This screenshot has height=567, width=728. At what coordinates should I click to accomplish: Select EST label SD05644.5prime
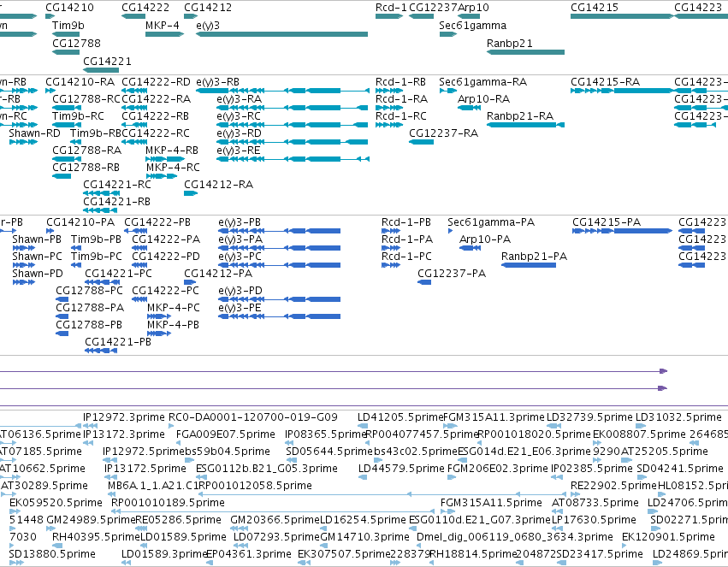[329, 452]
